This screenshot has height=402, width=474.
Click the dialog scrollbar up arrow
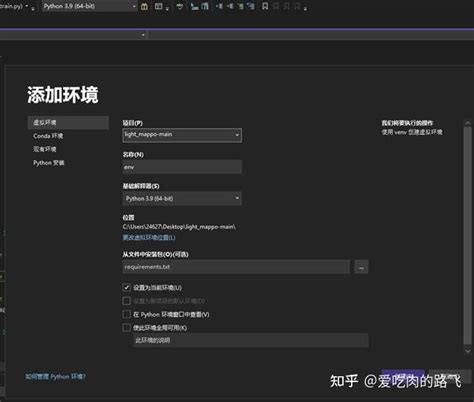(x=468, y=123)
